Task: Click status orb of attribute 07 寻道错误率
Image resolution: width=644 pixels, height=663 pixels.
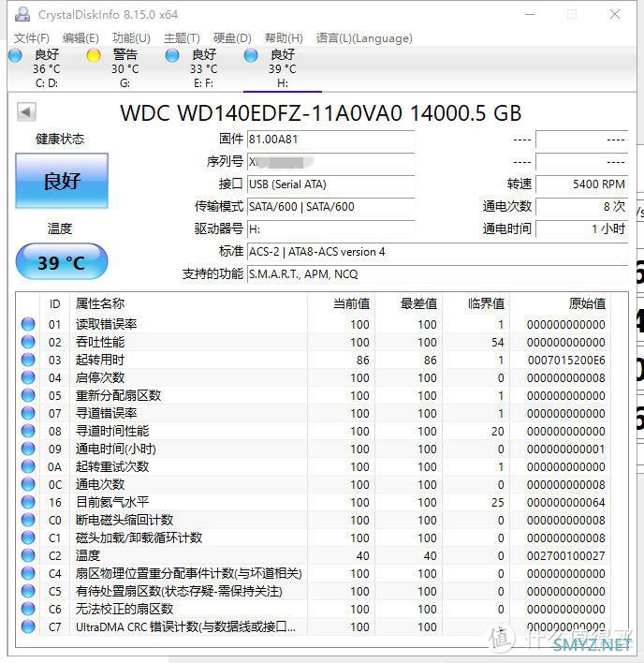Action: 28,413
